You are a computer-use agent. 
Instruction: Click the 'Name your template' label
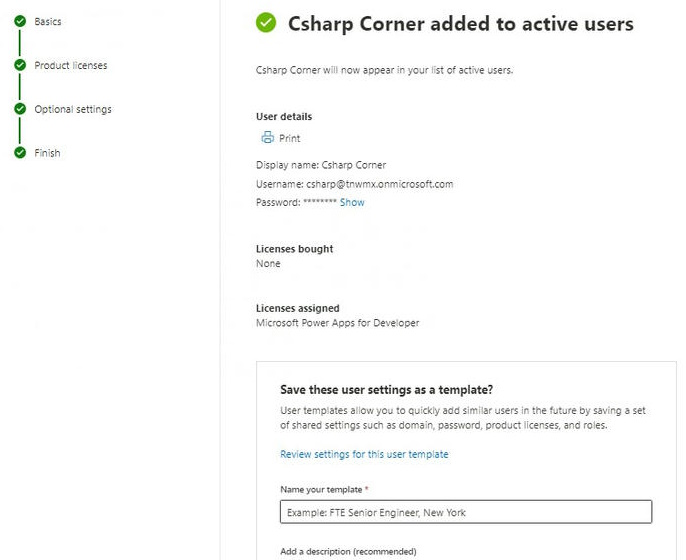pos(321,490)
